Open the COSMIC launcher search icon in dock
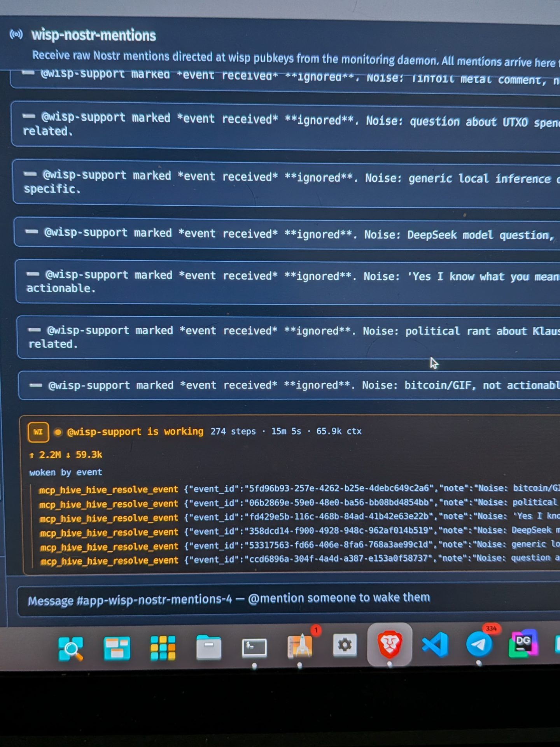This screenshot has height=747, width=560. click(x=71, y=649)
